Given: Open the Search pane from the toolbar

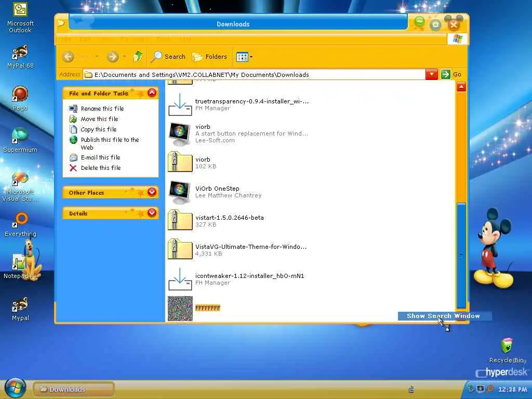Looking at the screenshot, I should [168, 57].
